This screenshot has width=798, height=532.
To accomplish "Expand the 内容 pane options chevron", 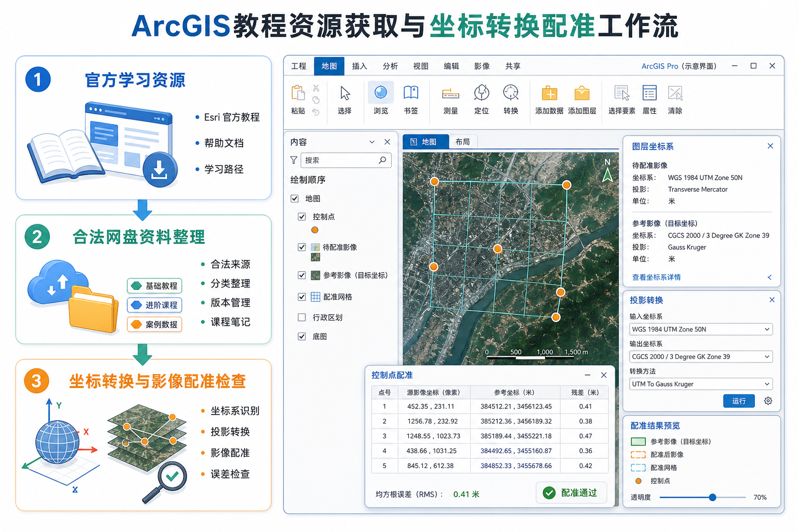I will [x=372, y=142].
